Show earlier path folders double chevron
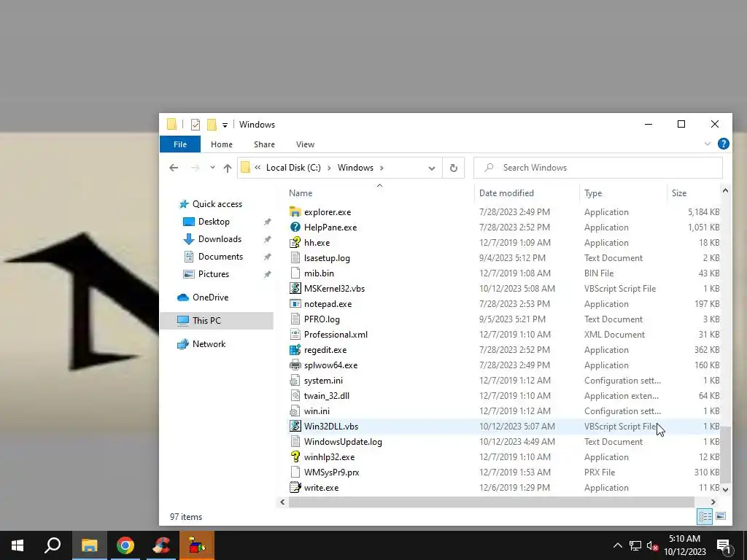The image size is (747, 560). click(258, 168)
